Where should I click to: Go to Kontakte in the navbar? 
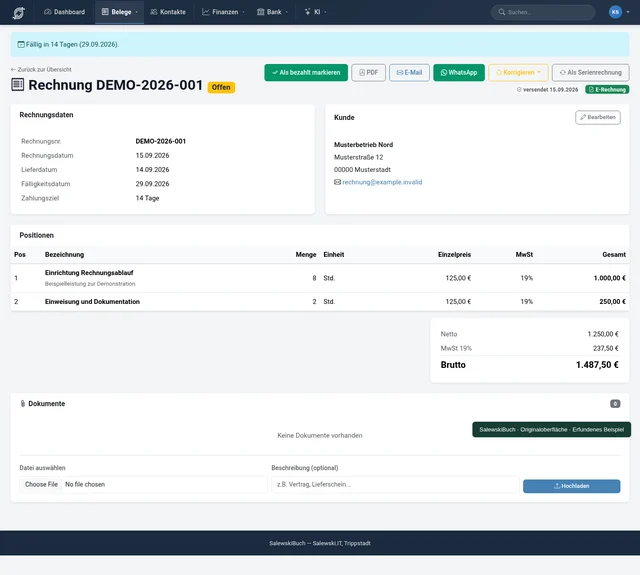tap(168, 12)
